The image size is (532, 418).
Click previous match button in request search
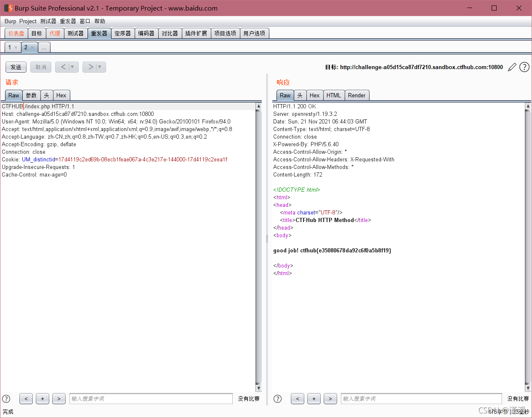click(x=26, y=399)
